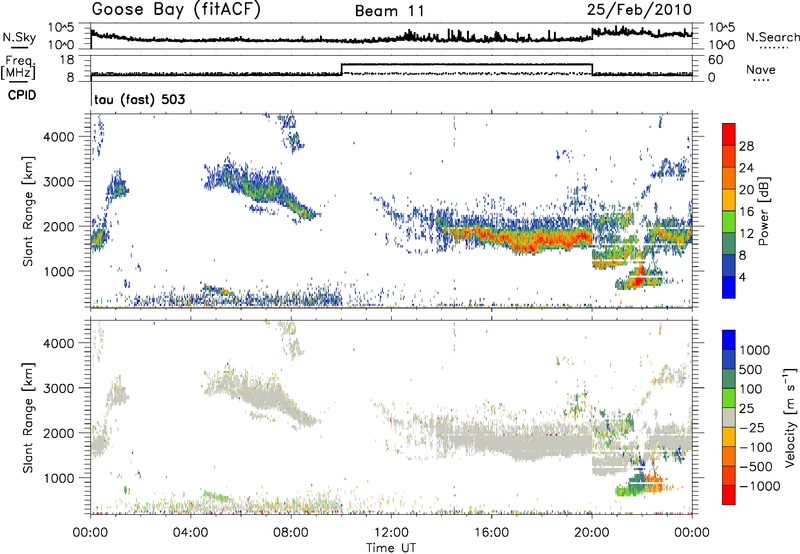800x554 pixels.
Task: Pick the bottom blue segment of the power colorbar
Action: point(729,287)
